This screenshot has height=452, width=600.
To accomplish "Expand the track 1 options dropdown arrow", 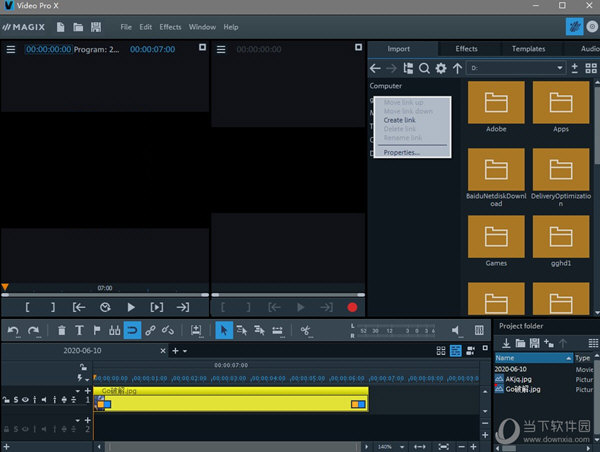I will tap(78, 391).
